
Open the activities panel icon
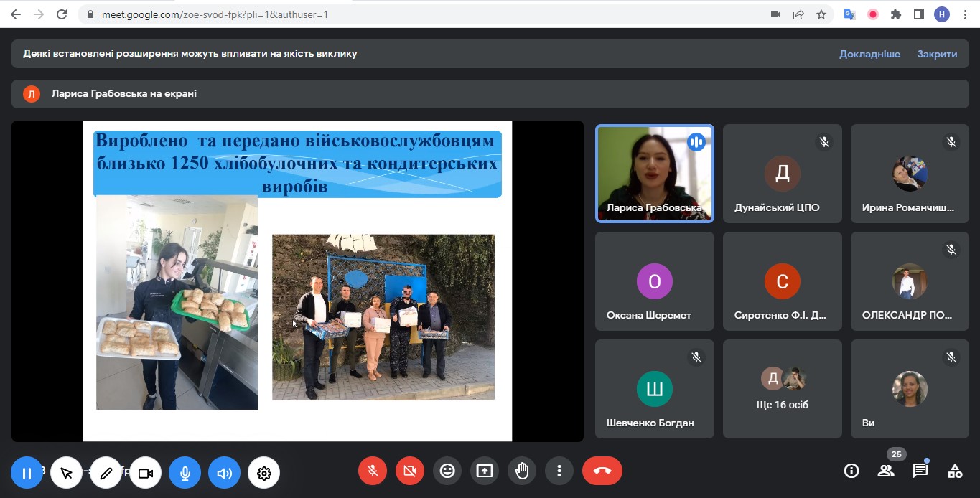[955, 471]
